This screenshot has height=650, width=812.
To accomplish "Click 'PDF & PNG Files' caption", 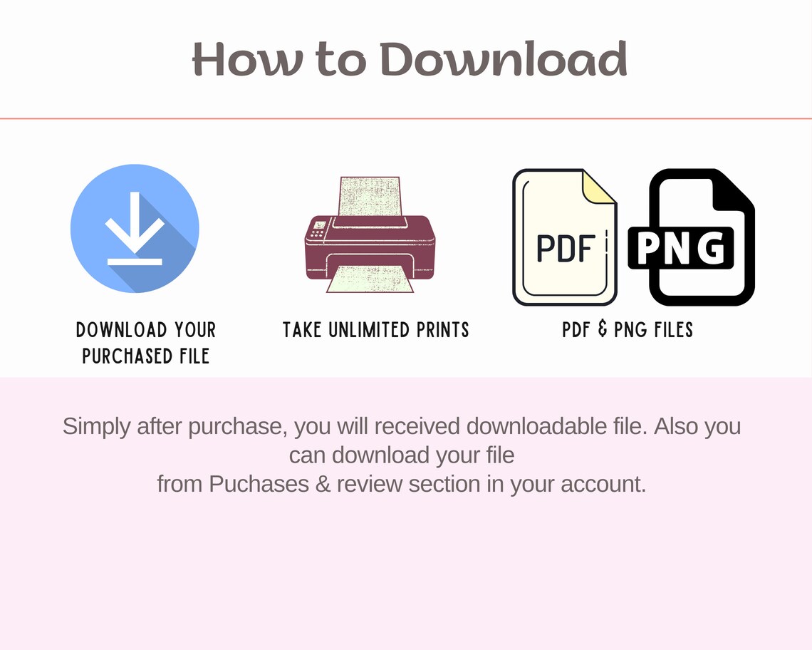I will point(628,330).
